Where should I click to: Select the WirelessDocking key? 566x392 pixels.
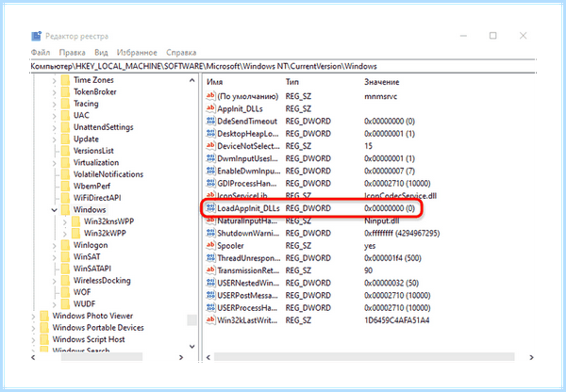(102, 281)
